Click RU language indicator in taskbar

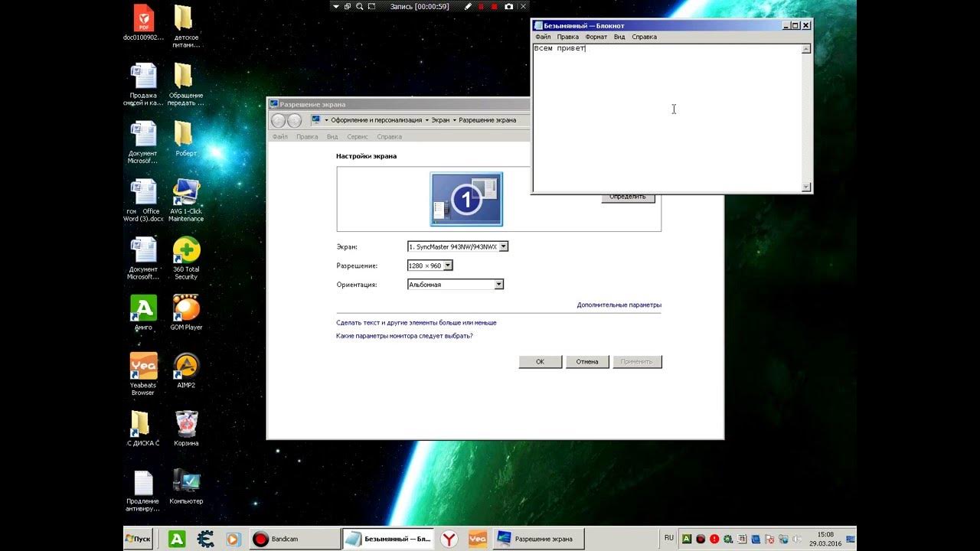pos(669,538)
